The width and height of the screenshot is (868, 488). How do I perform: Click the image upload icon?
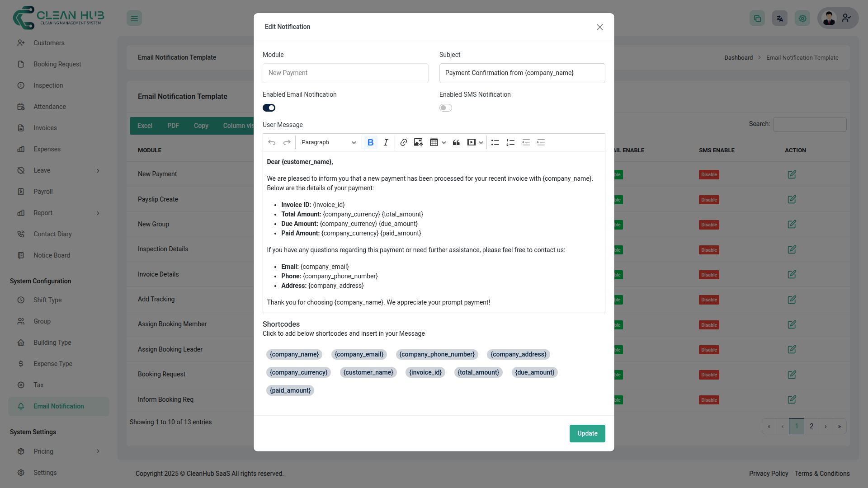(x=418, y=142)
